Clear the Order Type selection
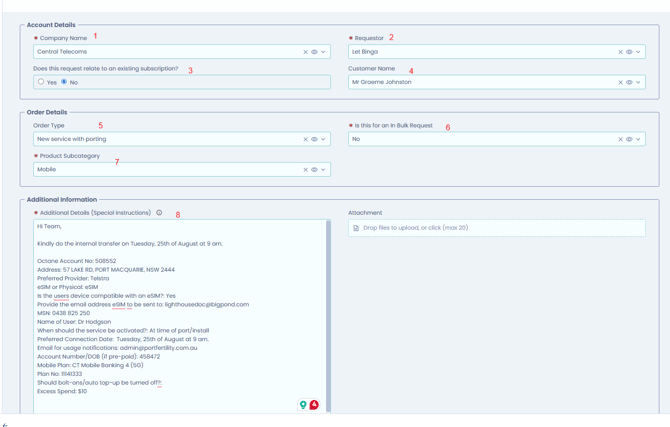The image size is (670, 427). tap(306, 139)
